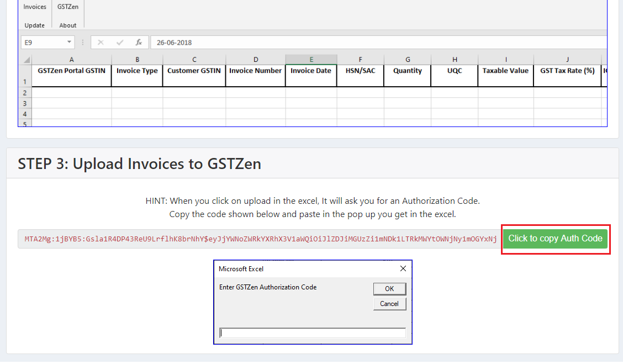Click the formula bar showing 26-06-2018
This screenshot has width=623, height=364.
pyautogui.click(x=379, y=43)
